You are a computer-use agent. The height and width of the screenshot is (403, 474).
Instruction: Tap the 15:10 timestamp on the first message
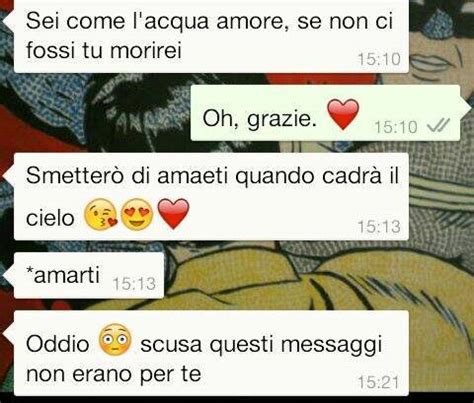click(379, 60)
